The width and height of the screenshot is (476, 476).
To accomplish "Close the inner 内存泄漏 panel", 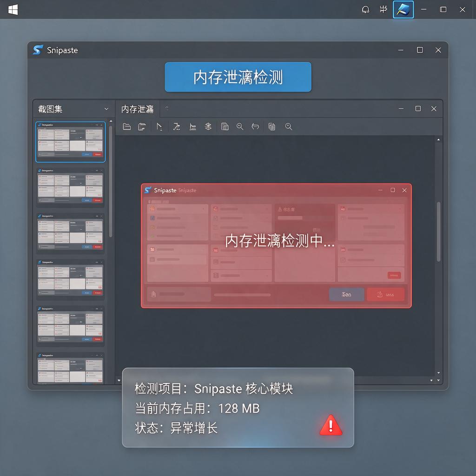I will tap(434, 109).
